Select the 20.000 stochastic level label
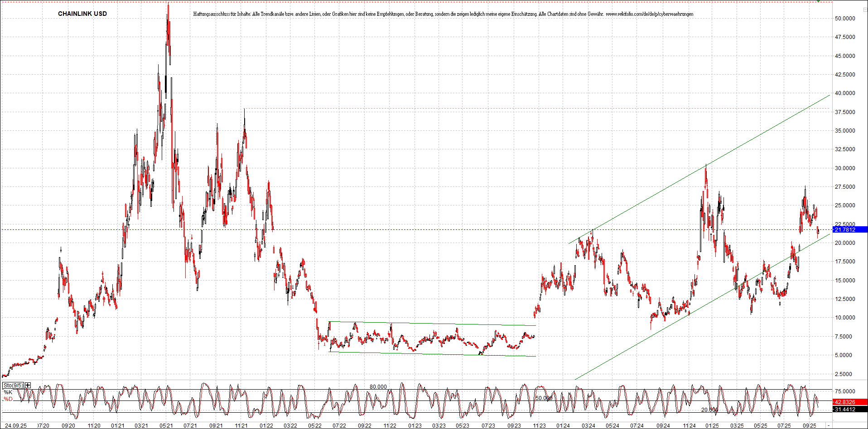The image size is (868, 429). point(709,410)
